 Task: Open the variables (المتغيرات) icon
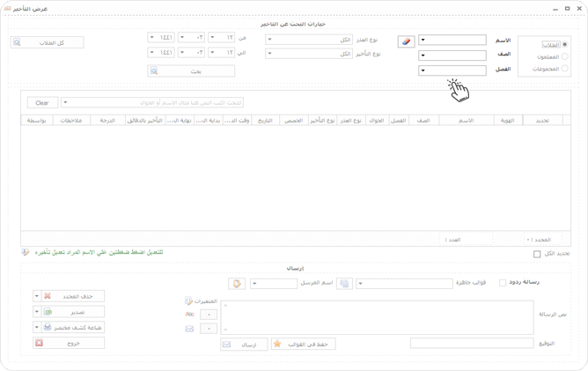point(188,301)
